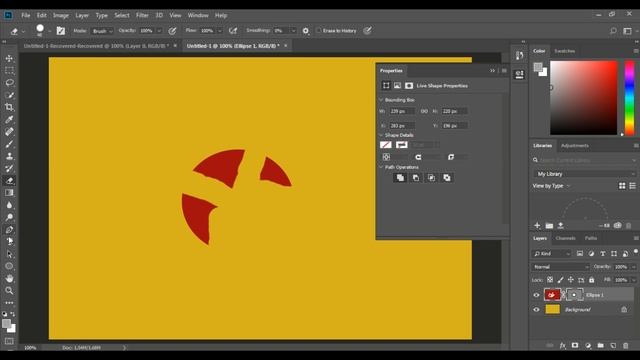
Task: Add a layer style with fx icon
Action: pyautogui.click(x=562, y=346)
